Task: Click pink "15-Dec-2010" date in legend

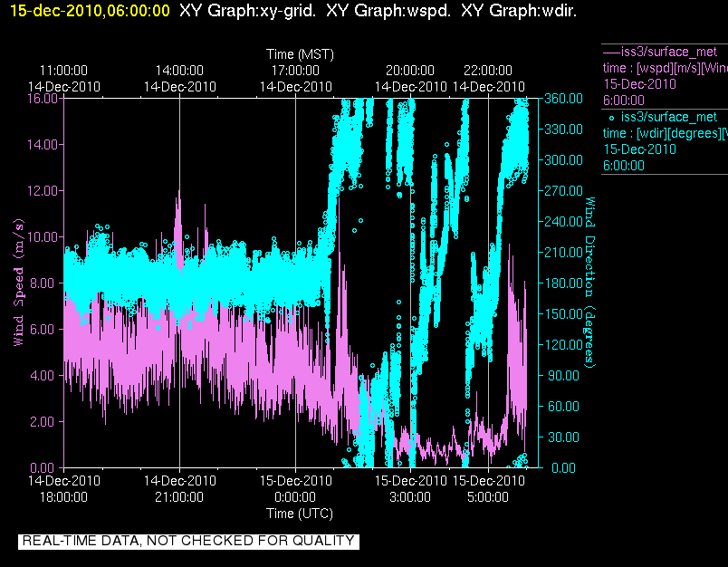Action: point(639,84)
